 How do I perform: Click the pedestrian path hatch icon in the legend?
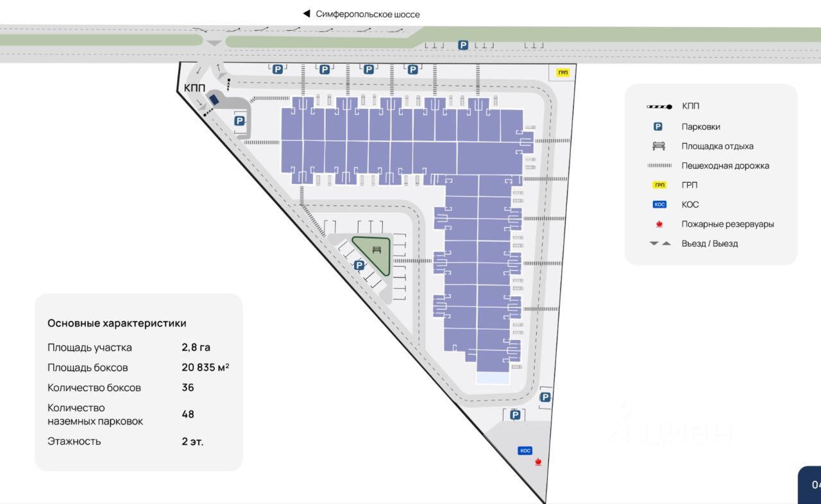tap(659, 165)
